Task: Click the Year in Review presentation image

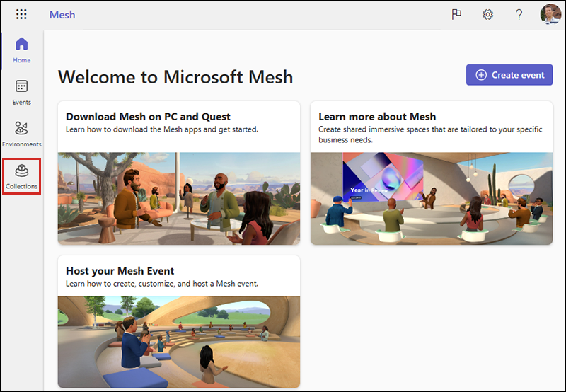Action: [432, 199]
